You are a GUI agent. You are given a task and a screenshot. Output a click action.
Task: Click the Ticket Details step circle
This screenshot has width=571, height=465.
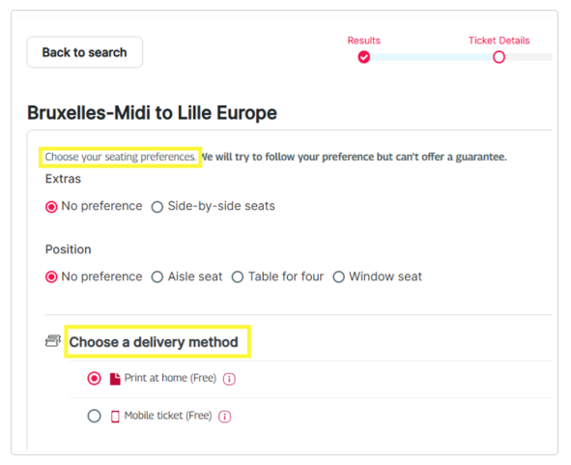pyautogui.click(x=499, y=57)
